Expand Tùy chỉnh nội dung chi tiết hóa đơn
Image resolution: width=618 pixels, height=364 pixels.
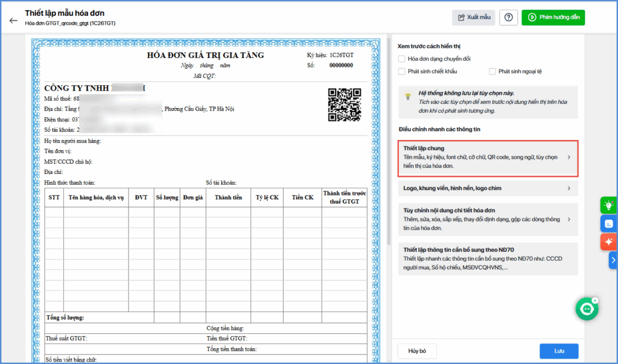(488, 219)
